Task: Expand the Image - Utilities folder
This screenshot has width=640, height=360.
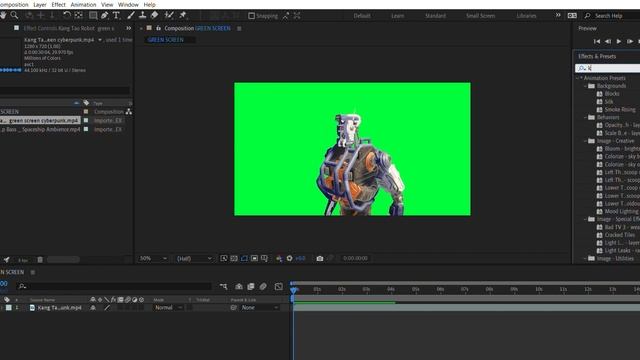Action: coord(585,258)
